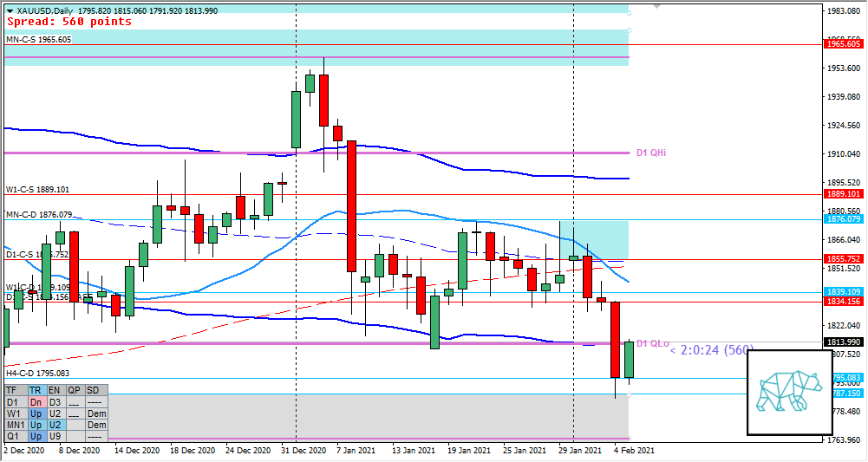868x462 pixels.
Task: Click the candle countdown timer text
Action: [x=711, y=350]
